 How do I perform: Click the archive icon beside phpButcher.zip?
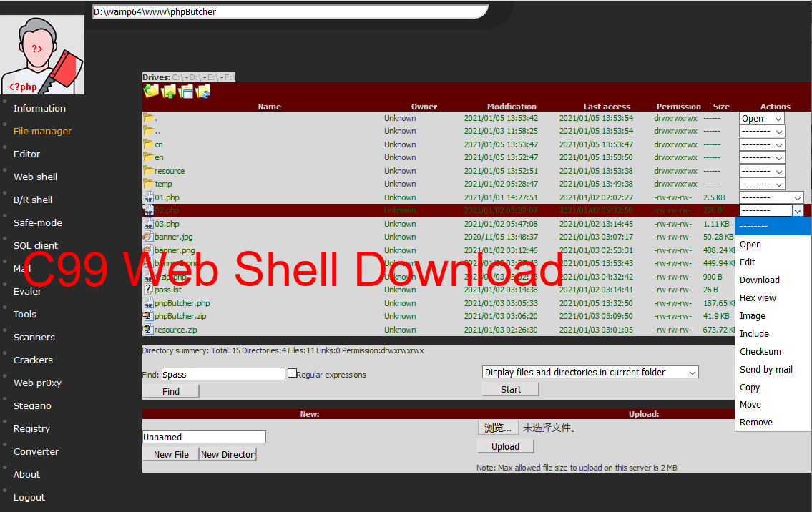149,316
